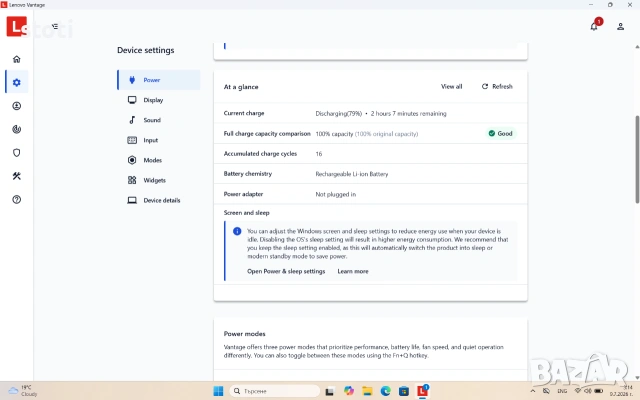This screenshot has width=640, height=400.
Task: Click the Windows taskbar search field
Action: coord(275,391)
